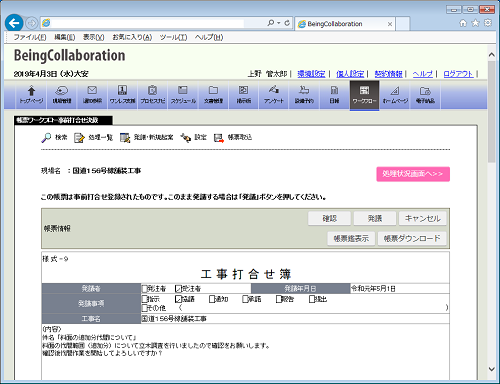The image size is (500, 384).
Task: Click the browser address bar field
Action: (153, 23)
